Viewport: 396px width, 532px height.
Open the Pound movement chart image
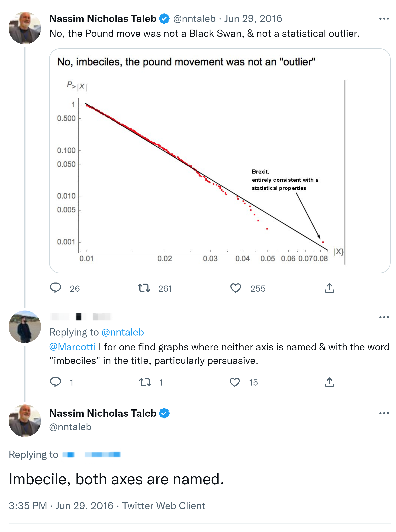[219, 161]
